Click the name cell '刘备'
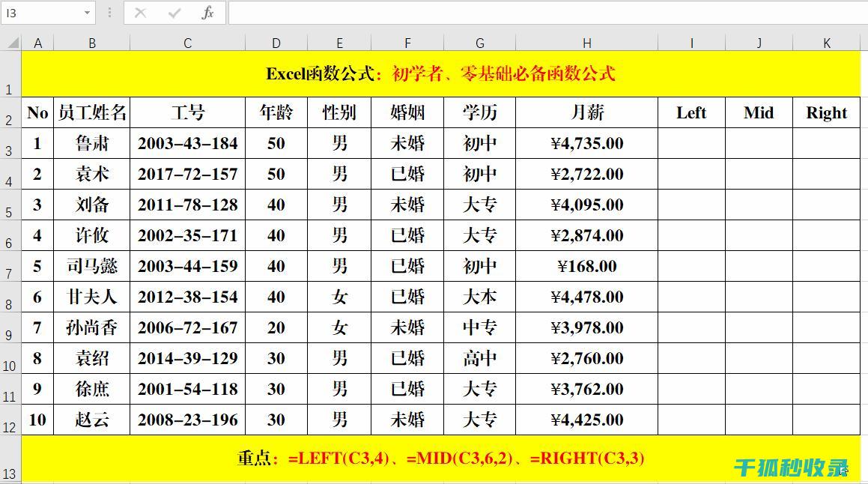 pos(92,205)
